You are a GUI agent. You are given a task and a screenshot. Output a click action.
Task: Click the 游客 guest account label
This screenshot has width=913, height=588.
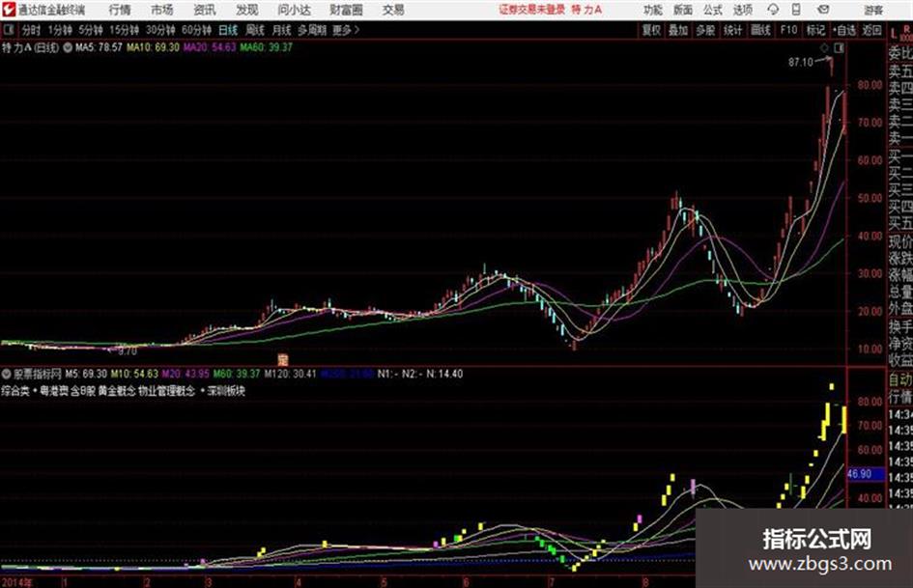click(x=873, y=10)
